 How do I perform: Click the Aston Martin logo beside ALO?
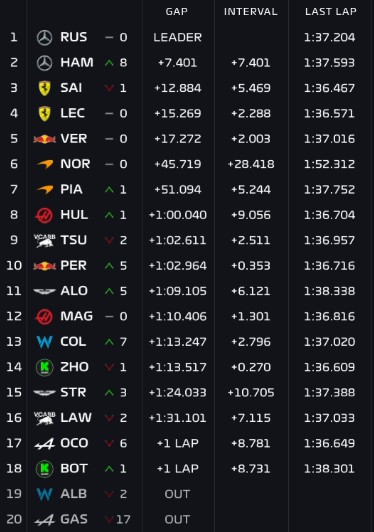(x=44, y=291)
